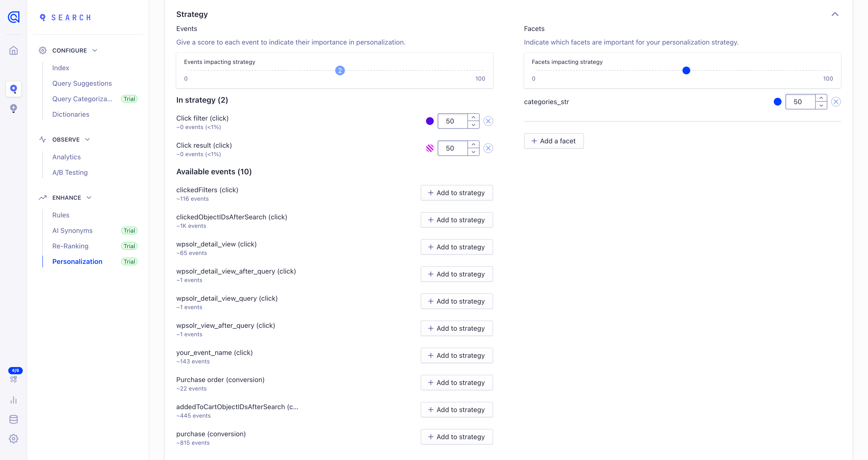Remove Click result event from strategy

488,148
